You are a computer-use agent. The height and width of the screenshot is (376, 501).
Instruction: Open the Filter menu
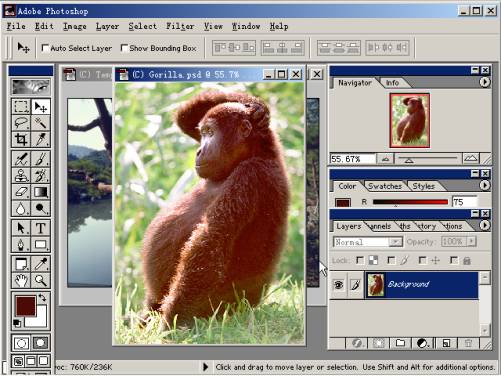coord(180,26)
